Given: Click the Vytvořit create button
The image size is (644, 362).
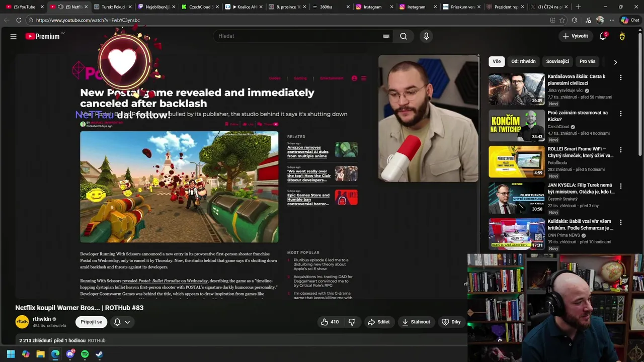Looking at the screenshot, I should 575,36.
